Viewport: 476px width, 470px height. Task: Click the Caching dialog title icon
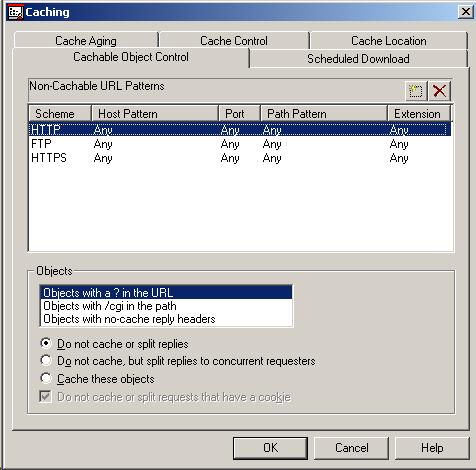(x=15, y=12)
